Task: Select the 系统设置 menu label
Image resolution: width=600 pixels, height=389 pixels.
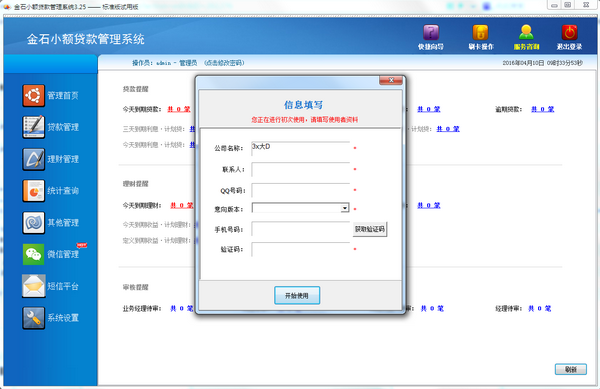Action: pos(63,318)
